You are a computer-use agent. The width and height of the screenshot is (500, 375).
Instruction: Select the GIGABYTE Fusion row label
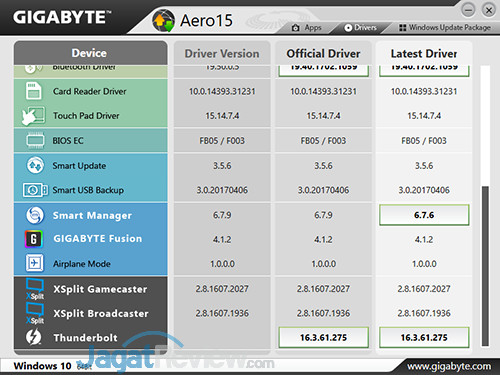click(98, 239)
